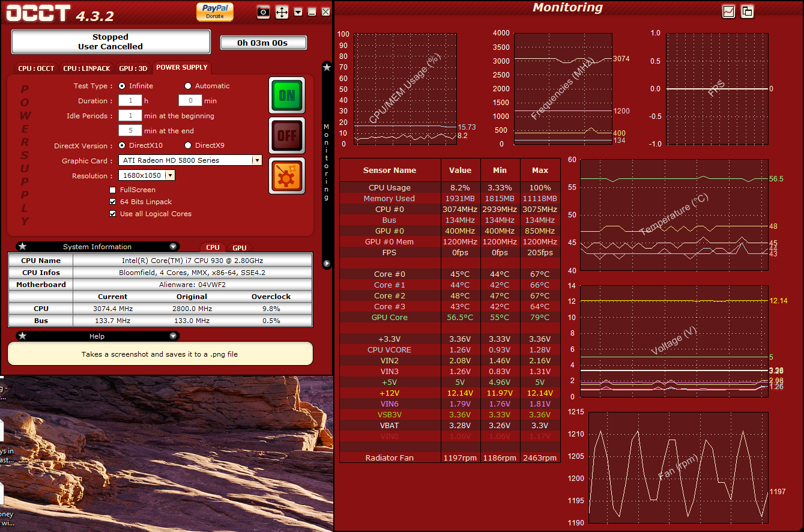
Task: Click the 'Radiator Fan' sensor row label
Action: click(x=390, y=458)
